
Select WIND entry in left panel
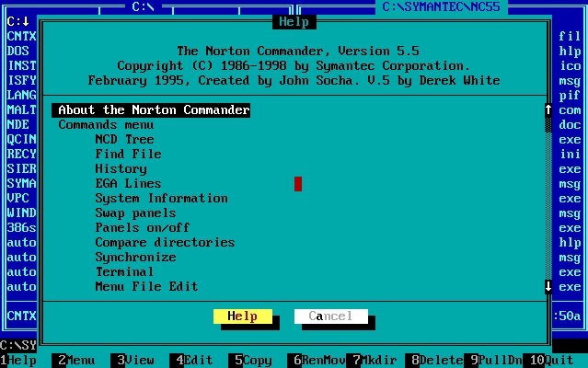tap(22, 213)
